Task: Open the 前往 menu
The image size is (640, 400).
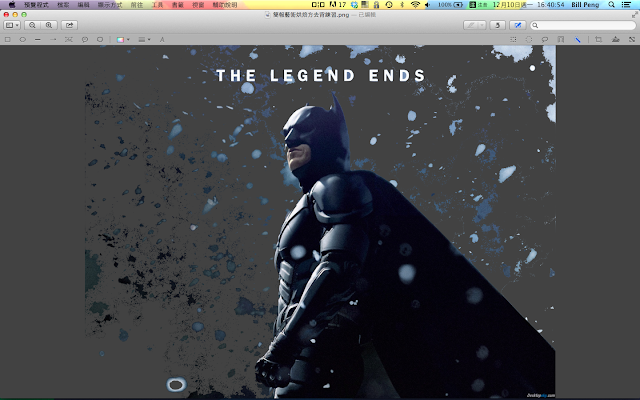Action: 136,5
